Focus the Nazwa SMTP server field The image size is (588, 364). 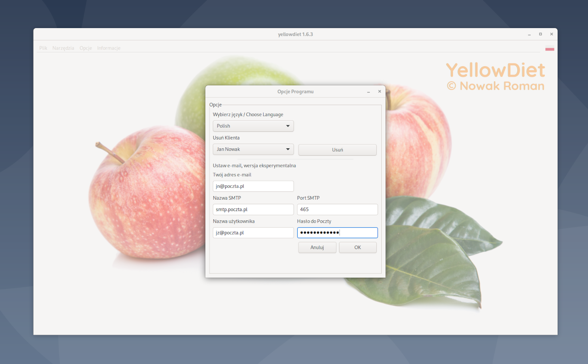pos(253,209)
